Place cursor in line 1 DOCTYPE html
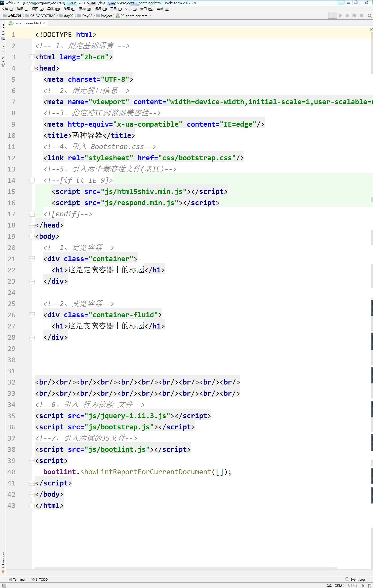 (66, 34)
